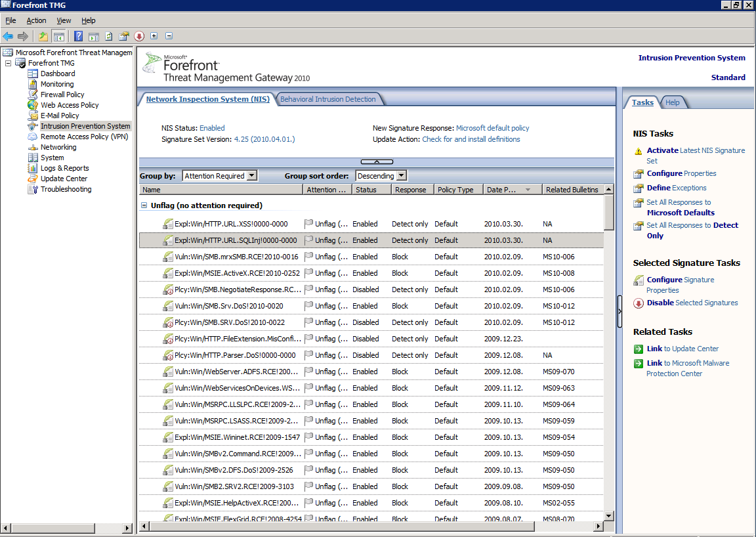Select Expl:Win/MSIE.Wininet.RCE!2009-1547 row
This screenshot has width=756, height=537.
tap(371, 437)
